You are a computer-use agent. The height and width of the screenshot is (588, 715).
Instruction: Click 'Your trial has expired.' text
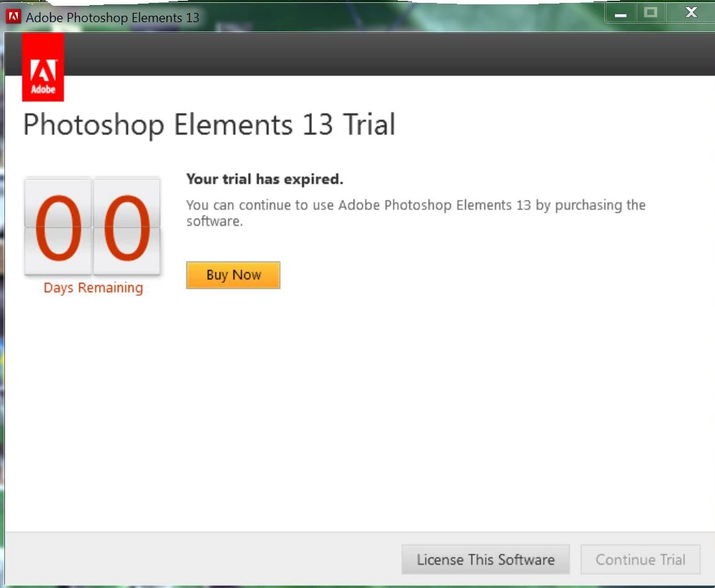tap(264, 179)
